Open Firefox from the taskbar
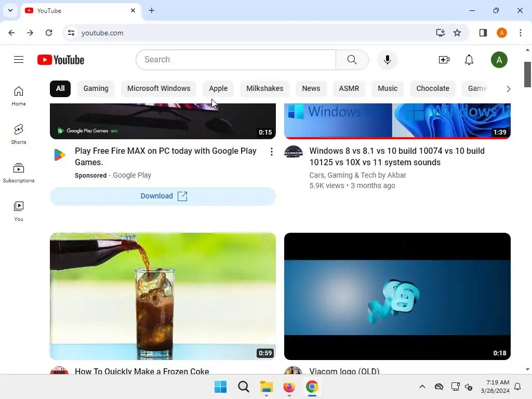This screenshot has height=399, width=532. click(289, 387)
